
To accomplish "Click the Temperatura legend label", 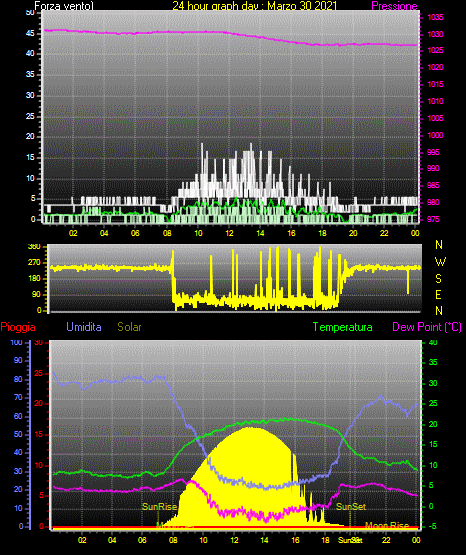I will (343, 327).
